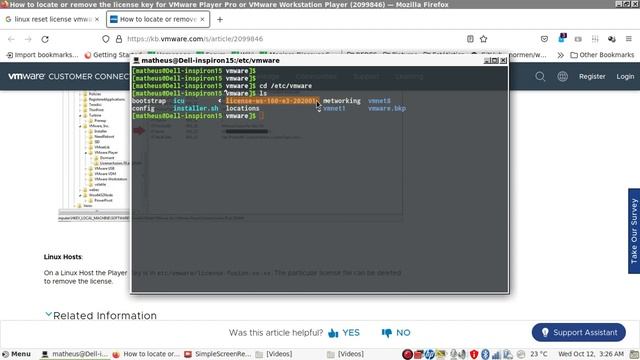This screenshot has height=360, width=640.
Task: Go back to the previous page
Action: pyautogui.click(x=11, y=39)
